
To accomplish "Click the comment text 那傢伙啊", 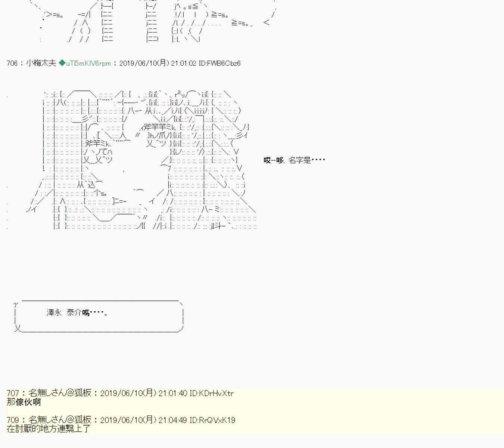I will point(24,402).
